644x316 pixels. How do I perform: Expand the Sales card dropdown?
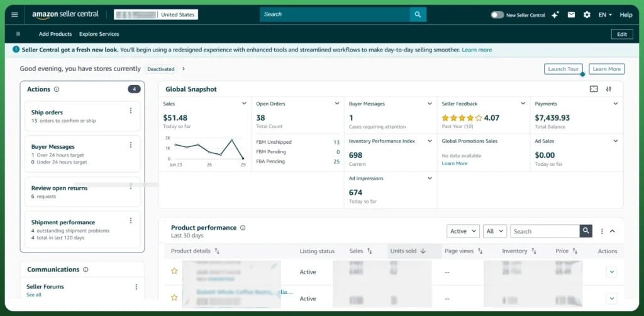(x=244, y=104)
